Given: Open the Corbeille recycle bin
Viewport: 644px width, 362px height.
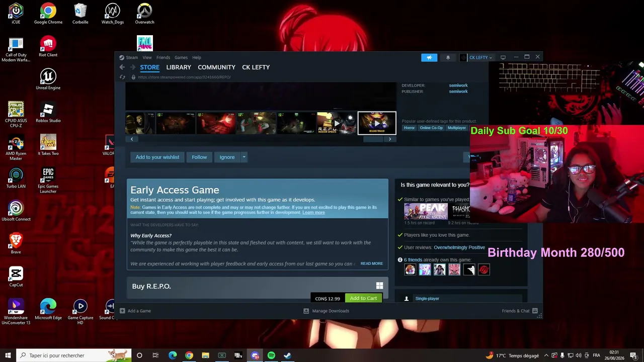Looking at the screenshot, I should pos(80,14).
